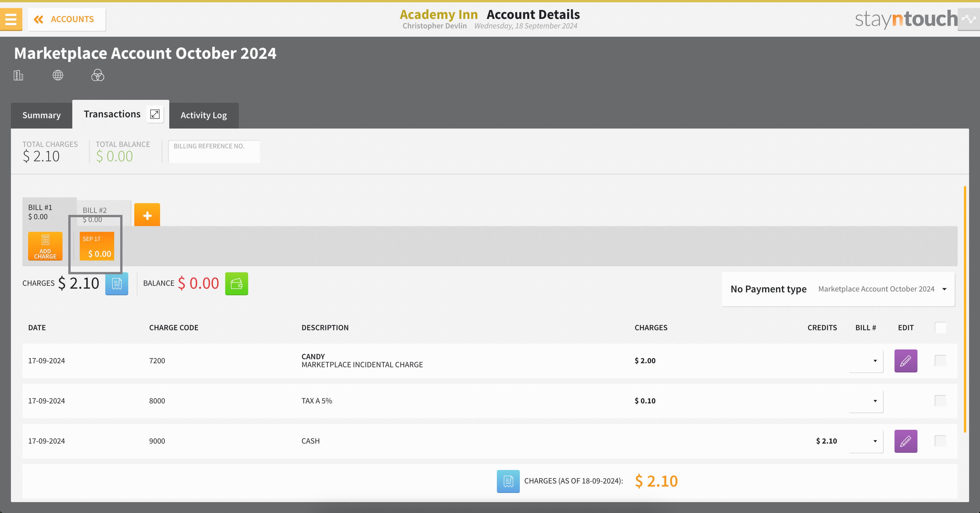This screenshot has width=980, height=513.
Task: Open Bill # dropdown for CANDY row
Action: point(866,361)
